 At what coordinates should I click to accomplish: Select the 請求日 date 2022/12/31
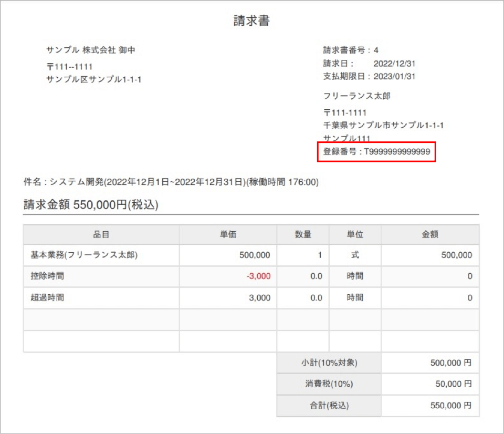coord(394,64)
